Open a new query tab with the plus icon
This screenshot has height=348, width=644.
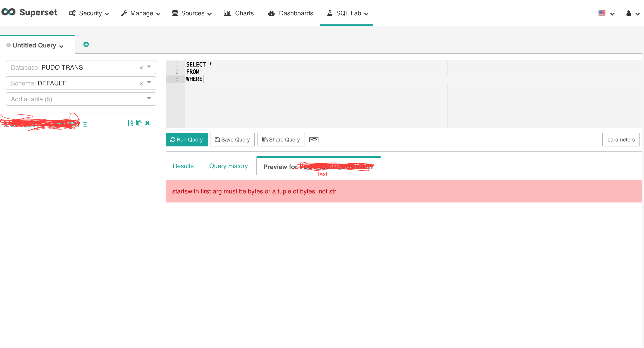(86, 44)
